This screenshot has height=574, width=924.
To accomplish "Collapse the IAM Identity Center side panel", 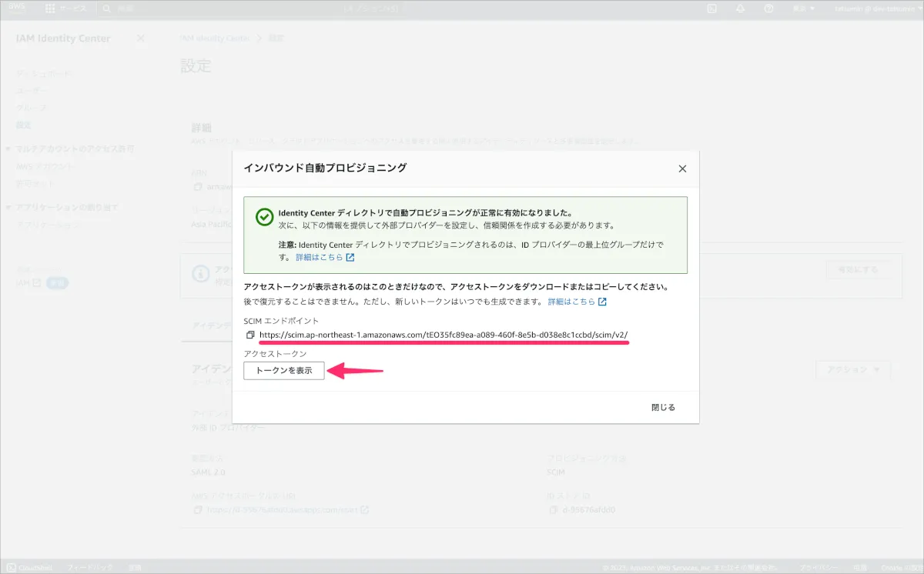I will [140, 38].
